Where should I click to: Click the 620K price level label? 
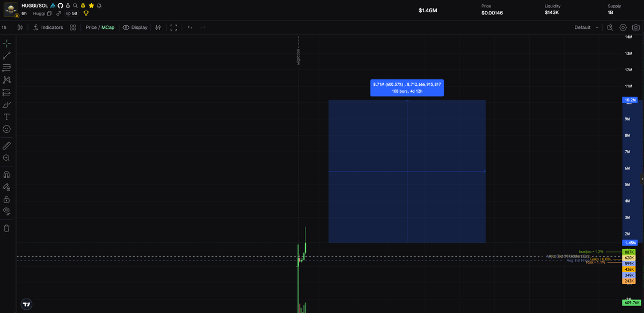coord(629,258)
